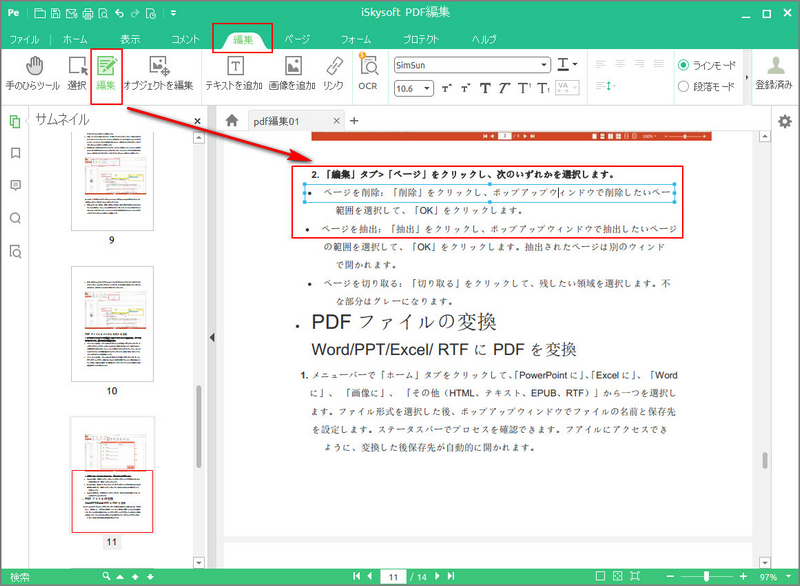Viewport: 800px width, 586px height.
Task: Open the search panel icon in sidebar
Action: 16,218
